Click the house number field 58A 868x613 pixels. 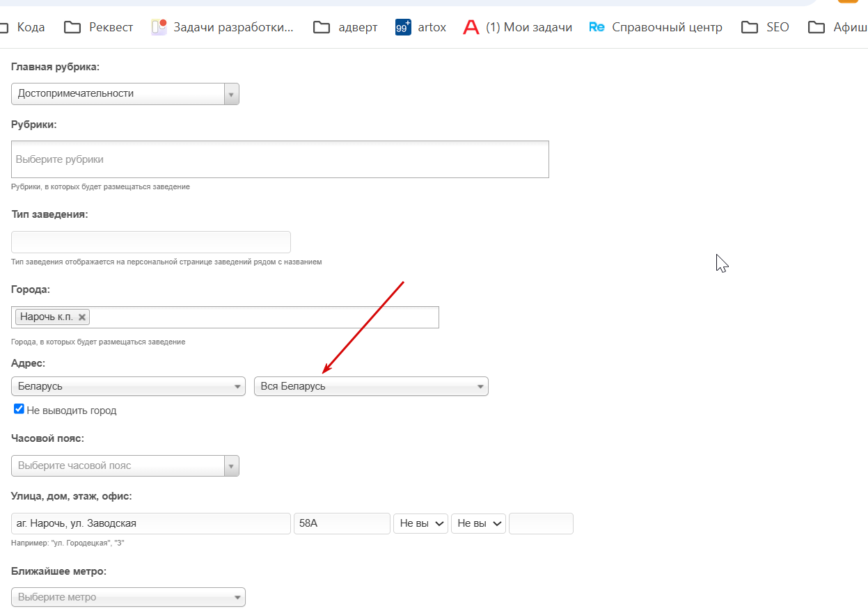click(x=342, y=523)
